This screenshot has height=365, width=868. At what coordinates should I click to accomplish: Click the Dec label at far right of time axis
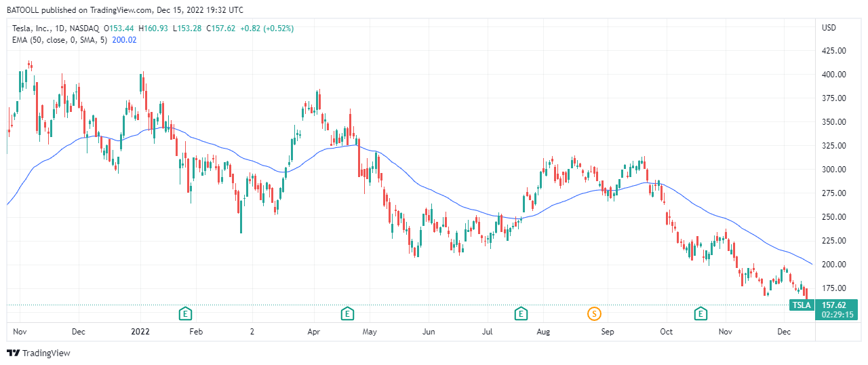pos(784,332)
